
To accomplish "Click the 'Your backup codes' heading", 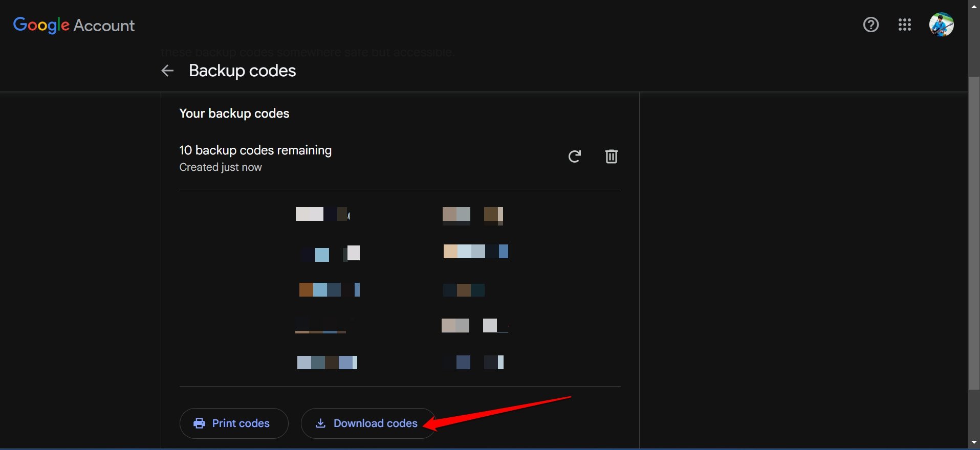I will coord(234,114).
